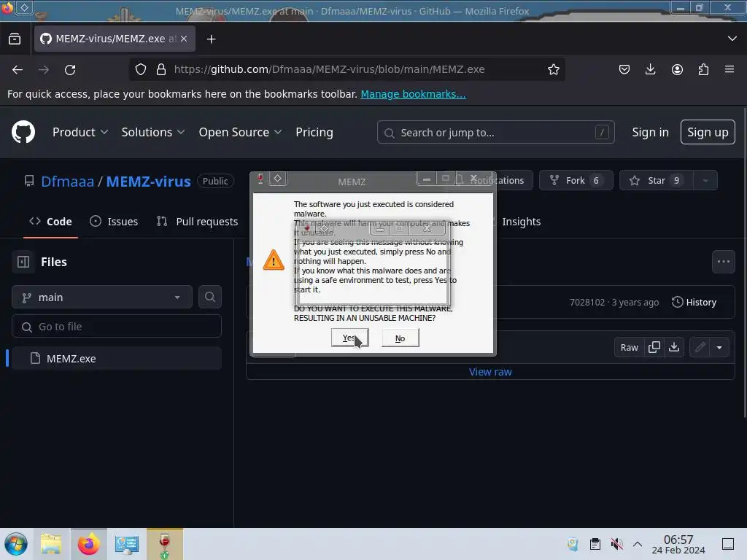Open the commit History link
Image resolution: width=747 pixels, height=560 pixels.
[x=694, y=302]
